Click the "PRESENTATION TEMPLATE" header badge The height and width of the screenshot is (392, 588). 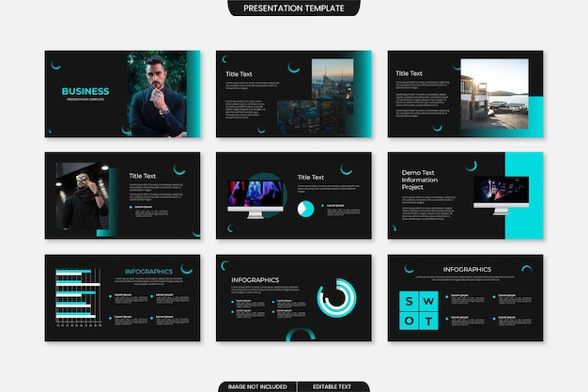(x=294, y=8)
